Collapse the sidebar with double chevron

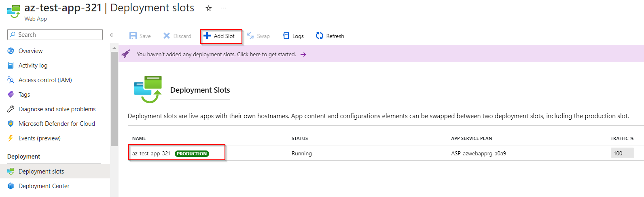point(112,35)
